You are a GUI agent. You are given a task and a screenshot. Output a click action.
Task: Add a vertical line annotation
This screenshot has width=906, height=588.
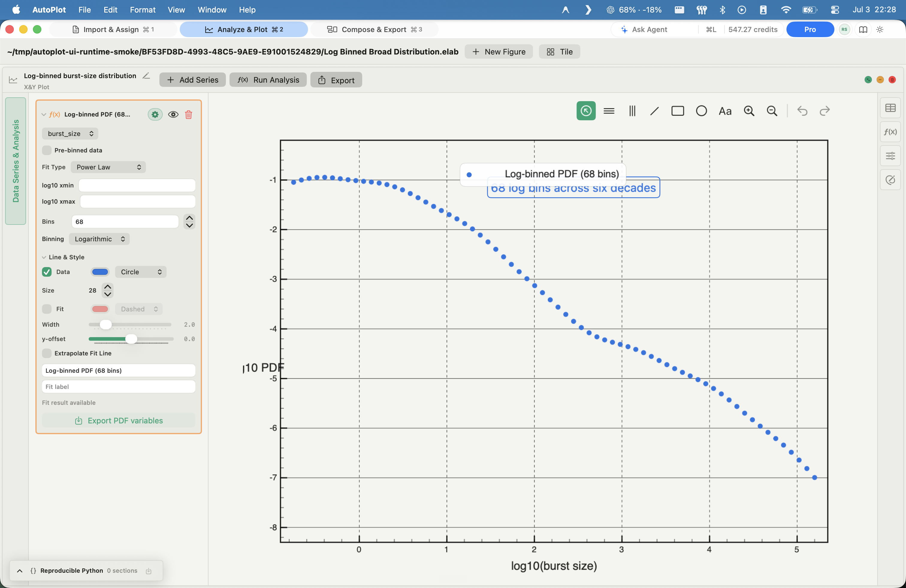point(632,111)
